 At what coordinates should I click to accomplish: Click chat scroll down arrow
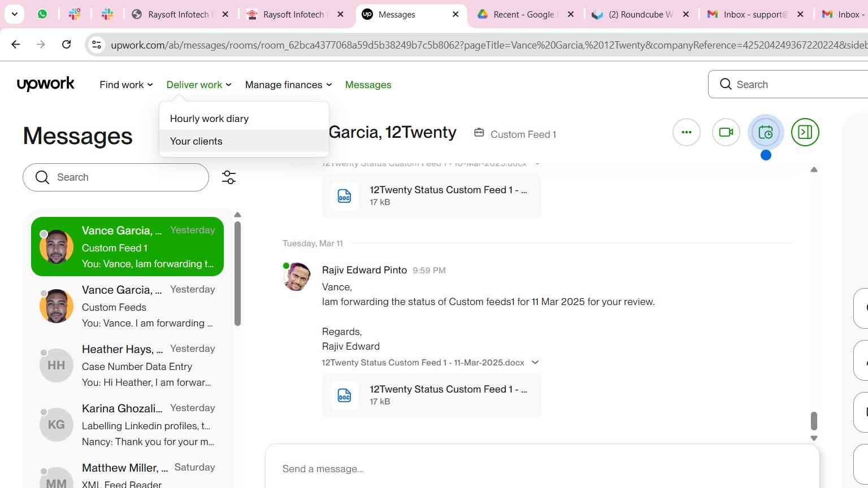[814, 438]
